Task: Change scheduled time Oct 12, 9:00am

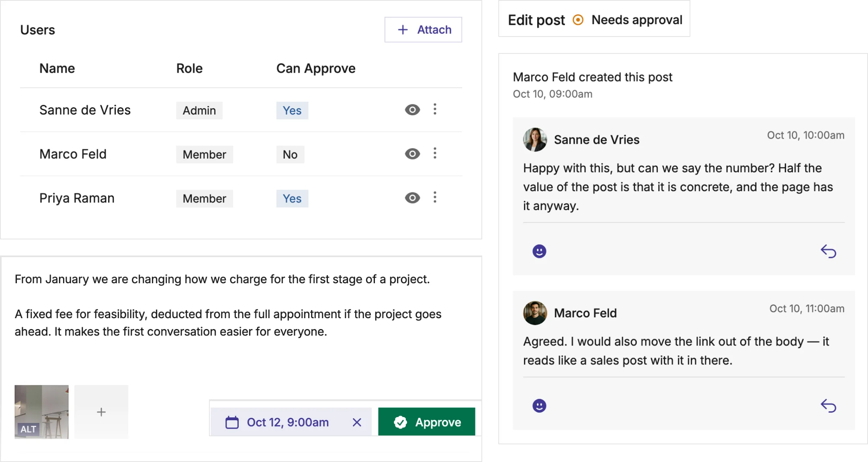Action: tap(288, 422)
